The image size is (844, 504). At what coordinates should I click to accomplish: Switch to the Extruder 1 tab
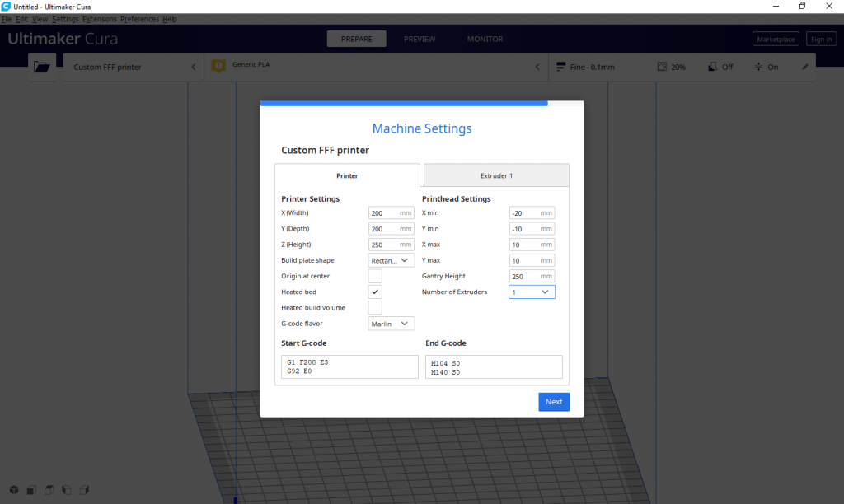[496, 176]
